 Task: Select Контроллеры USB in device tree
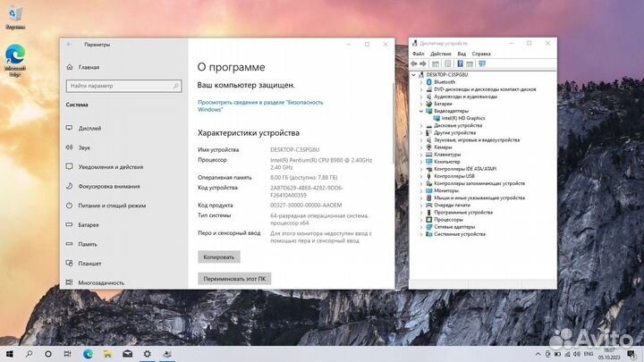pos(453,176)
